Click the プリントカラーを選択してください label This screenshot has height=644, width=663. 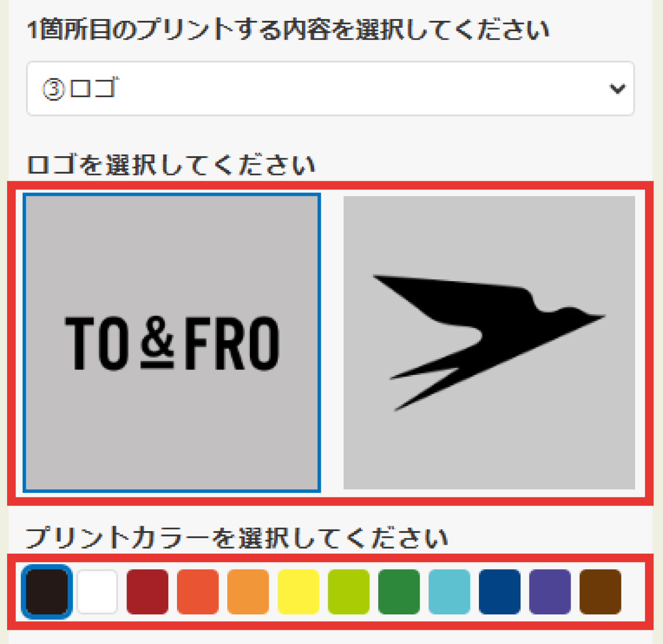tap(237, 537)
